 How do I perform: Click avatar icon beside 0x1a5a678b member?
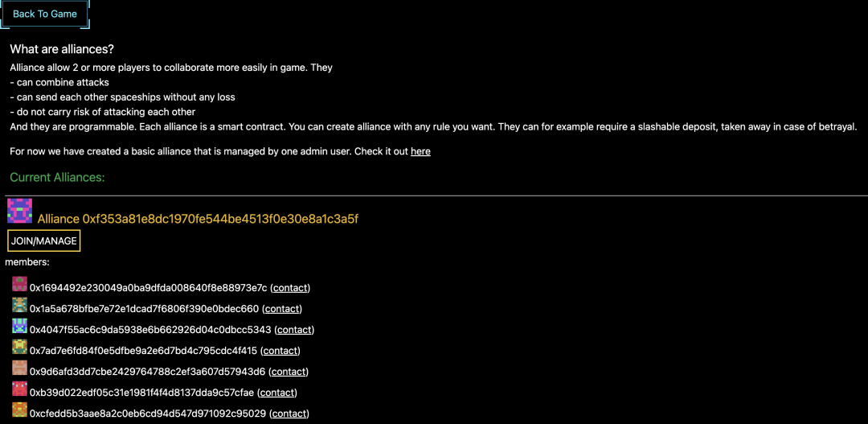click(20, 306)
